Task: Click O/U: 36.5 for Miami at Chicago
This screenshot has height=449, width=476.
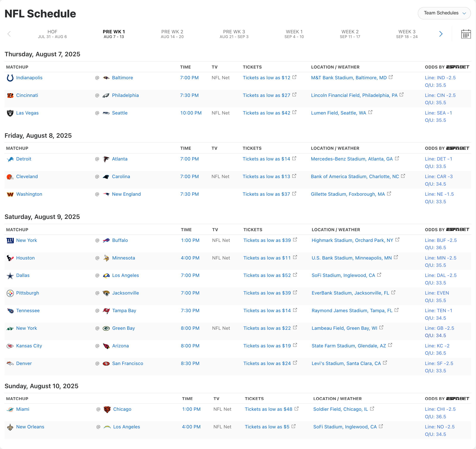Action: [435, 417]
